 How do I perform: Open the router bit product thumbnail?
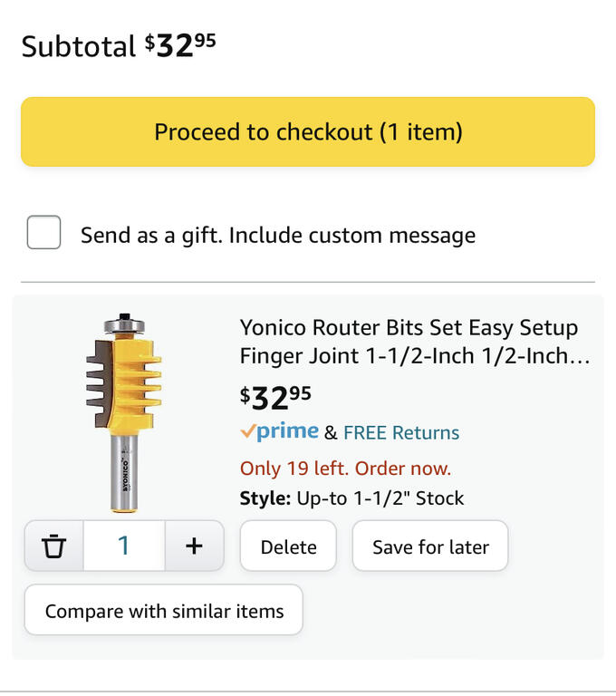[123, 412]
